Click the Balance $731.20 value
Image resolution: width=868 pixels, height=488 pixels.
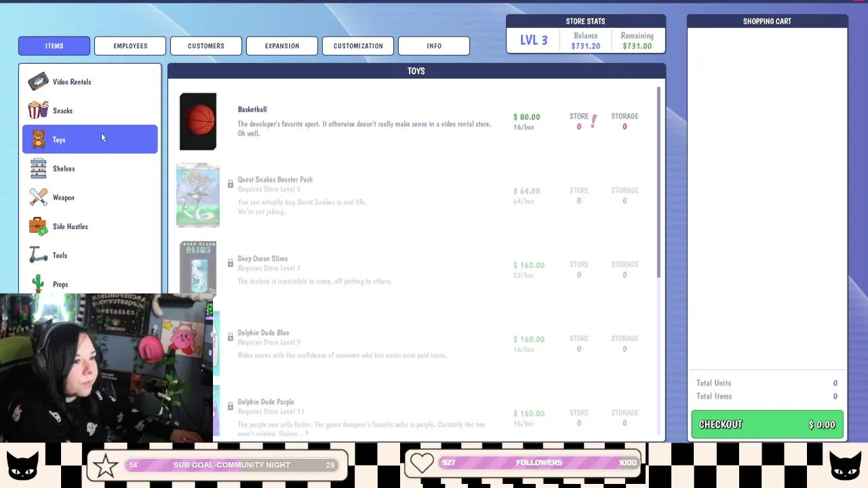pos(585,46)
